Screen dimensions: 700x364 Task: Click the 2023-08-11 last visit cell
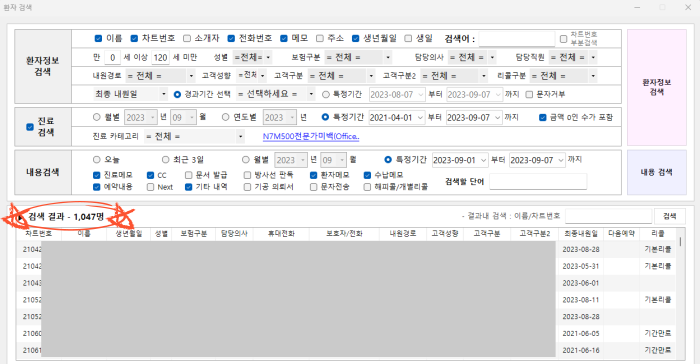click(x=580, y=300)
